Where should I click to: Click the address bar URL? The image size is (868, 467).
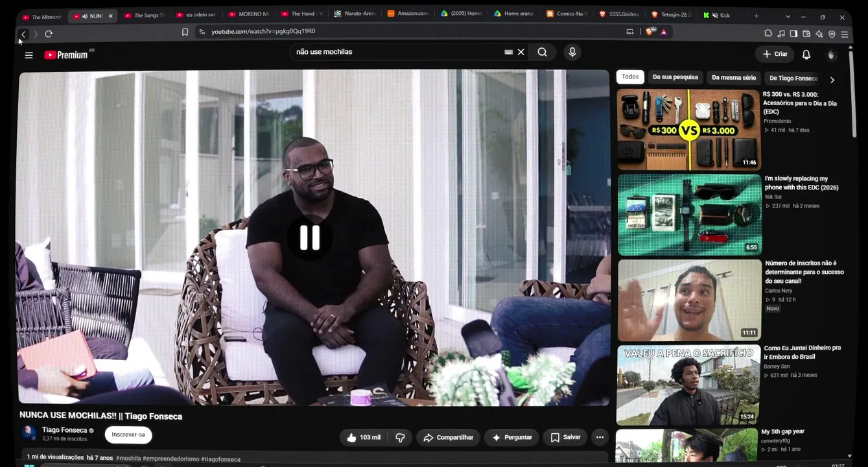coord(263,31)
